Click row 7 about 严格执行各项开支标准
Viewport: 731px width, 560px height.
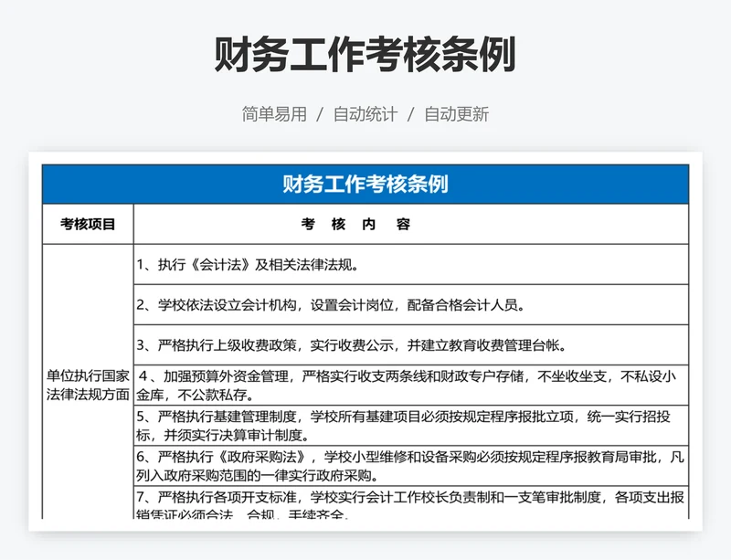coord(411,502)
